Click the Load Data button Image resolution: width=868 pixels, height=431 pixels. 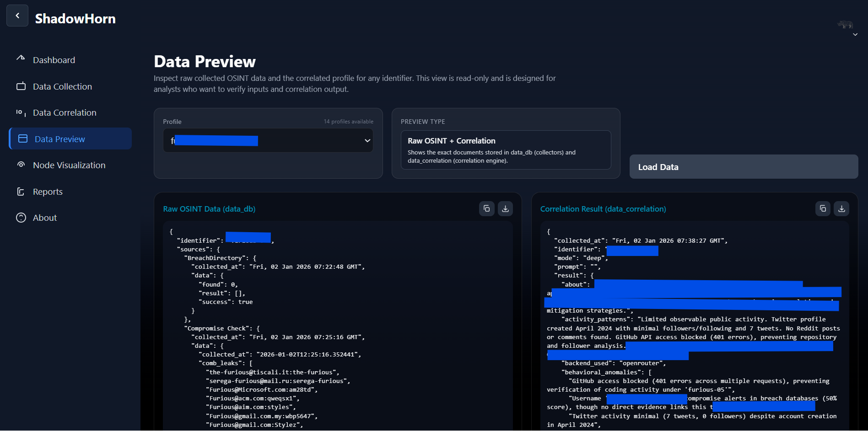(x=744, y=166)
